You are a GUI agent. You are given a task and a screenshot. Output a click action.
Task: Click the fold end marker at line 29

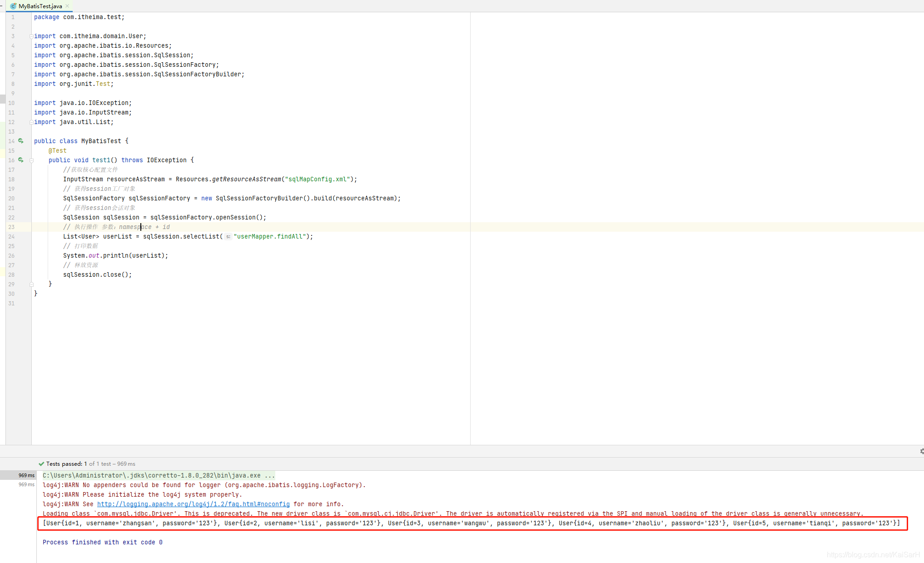(31, 284)
